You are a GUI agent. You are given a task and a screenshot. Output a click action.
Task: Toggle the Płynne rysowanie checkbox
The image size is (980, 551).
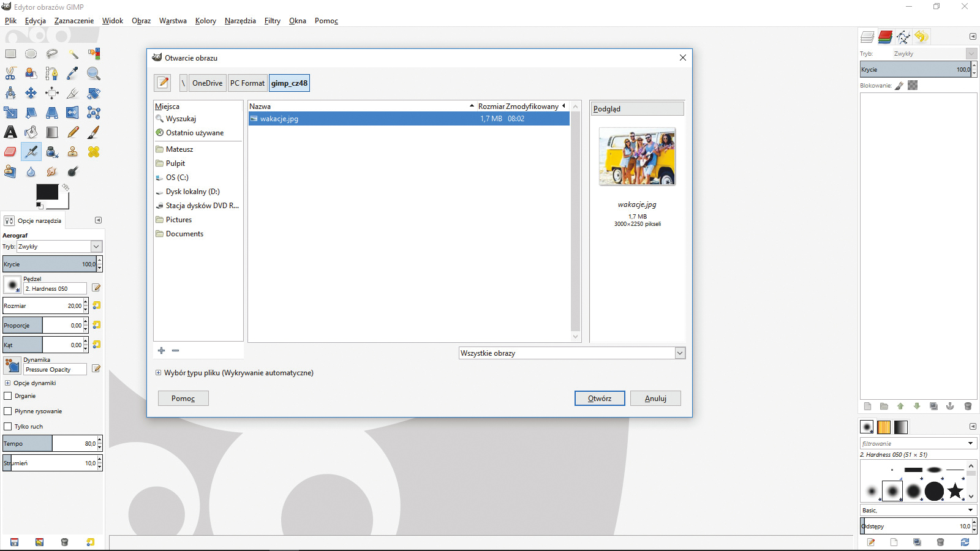tap(8, 411)
